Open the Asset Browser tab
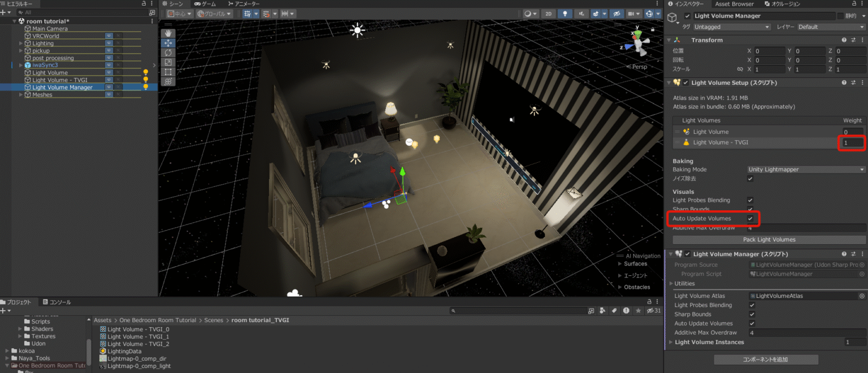The width and height of the screenshot is (868, 373). 734,4
